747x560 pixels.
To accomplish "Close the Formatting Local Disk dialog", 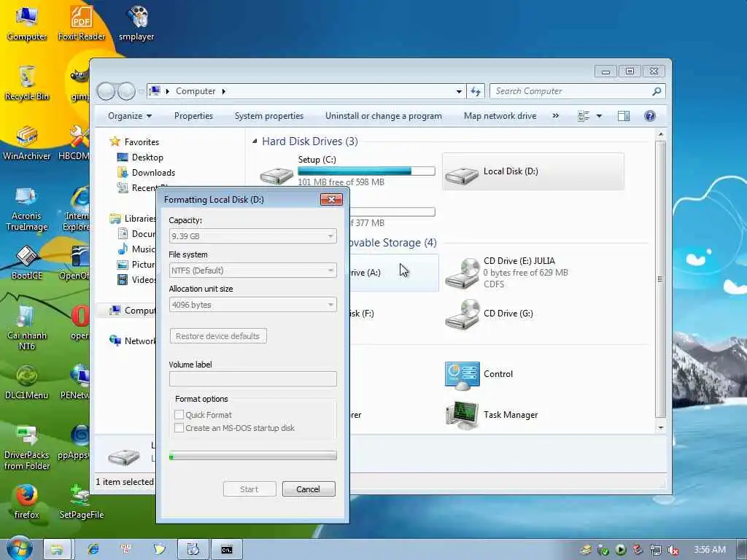I will click(x=332, y=199).
